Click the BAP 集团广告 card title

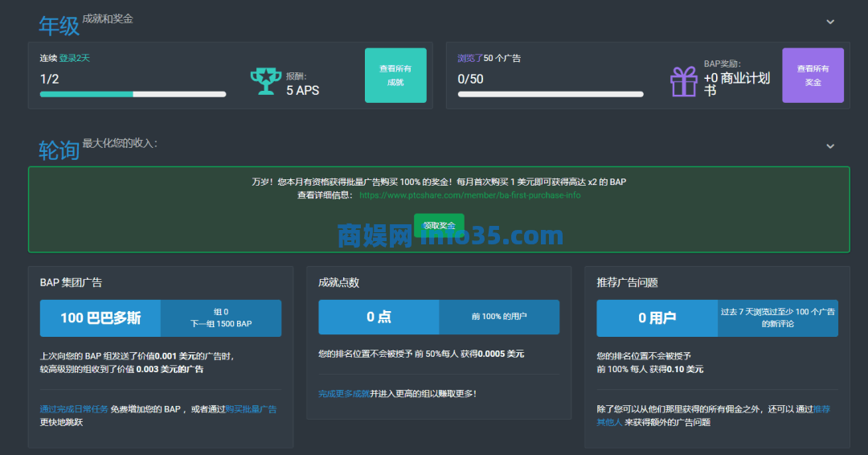(x=71, y=282)
